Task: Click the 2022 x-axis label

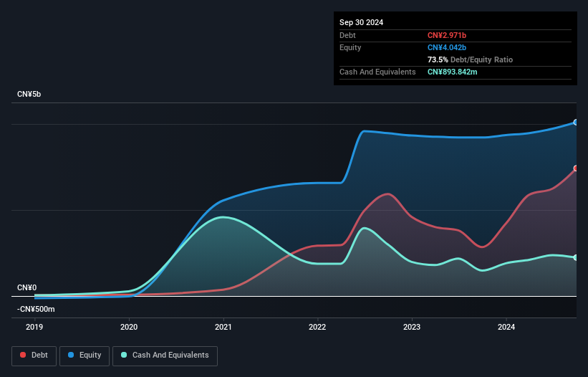Action: (x=317, y=327)
